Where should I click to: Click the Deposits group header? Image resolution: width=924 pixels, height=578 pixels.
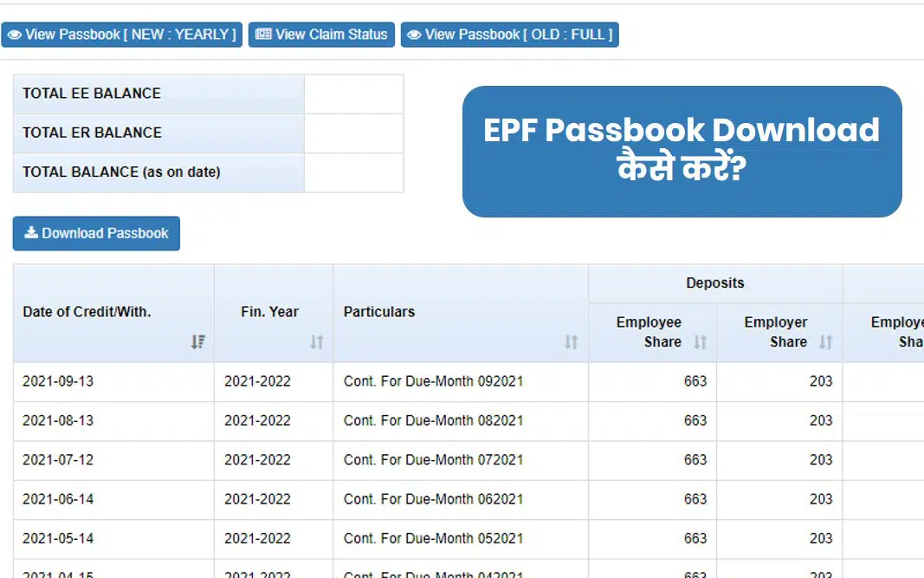point(714,283)
